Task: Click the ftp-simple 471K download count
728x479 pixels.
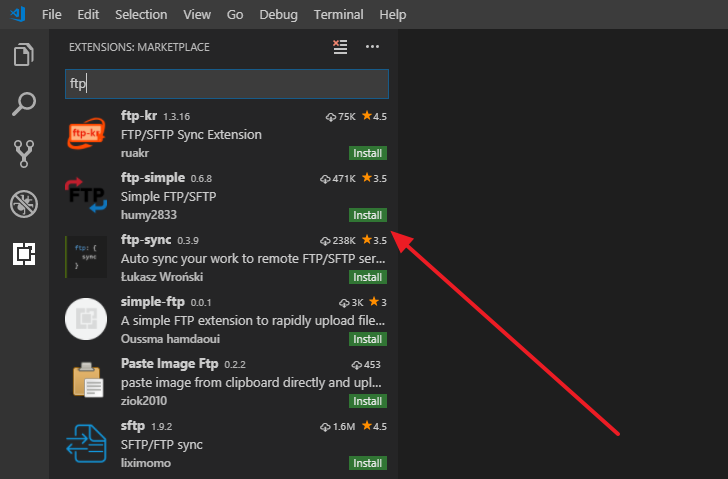Action: pyautogui.click(x=338, y=179)
